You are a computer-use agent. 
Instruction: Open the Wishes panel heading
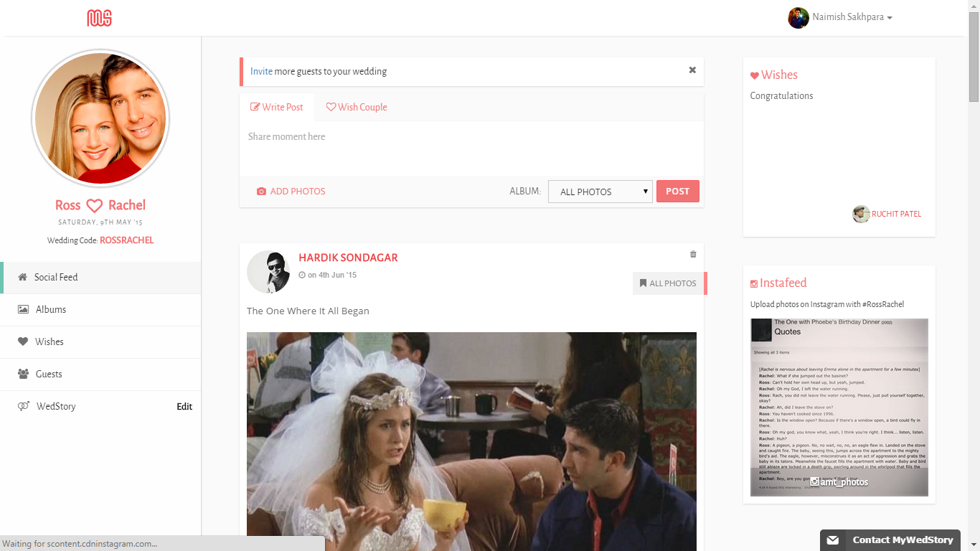(x=779, y=75)
